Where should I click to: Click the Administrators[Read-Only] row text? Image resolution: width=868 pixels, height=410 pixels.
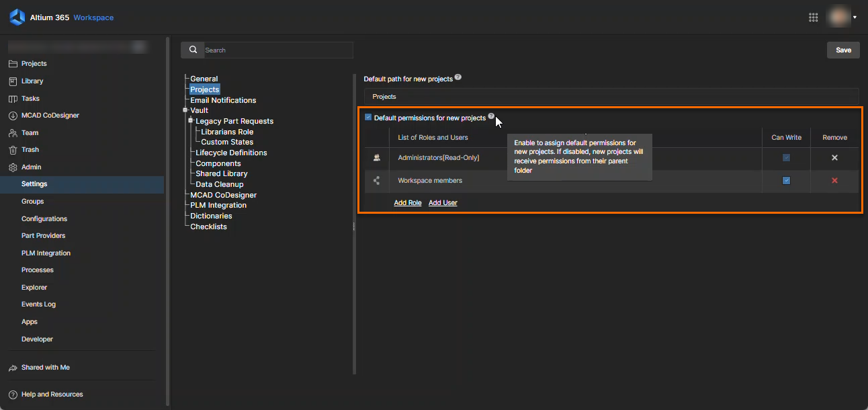[x=439, y=158]
